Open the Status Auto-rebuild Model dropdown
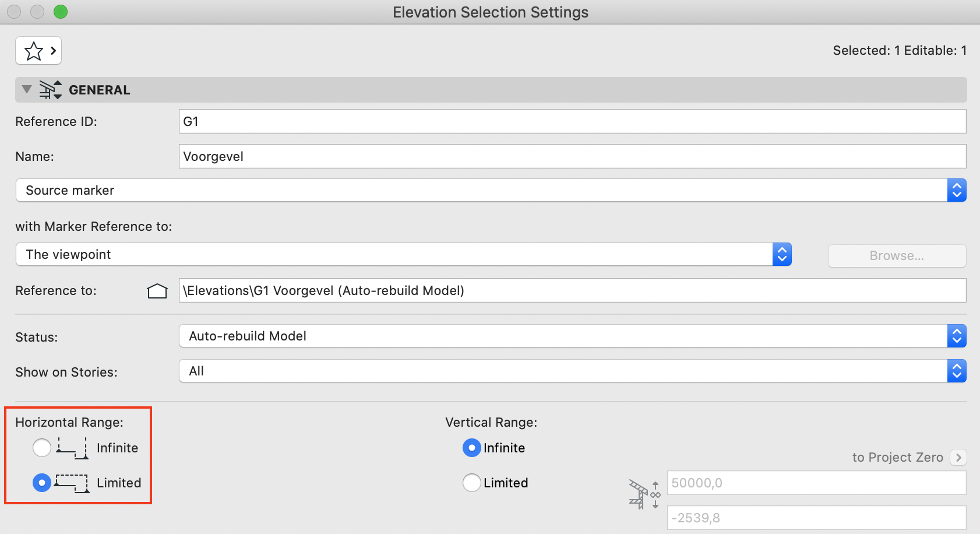Viewport: 980px width, 534px height. [573, 336]
